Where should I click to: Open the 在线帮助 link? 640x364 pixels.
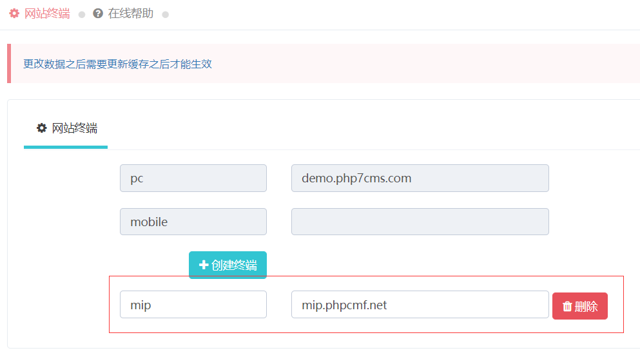[131, 14]
